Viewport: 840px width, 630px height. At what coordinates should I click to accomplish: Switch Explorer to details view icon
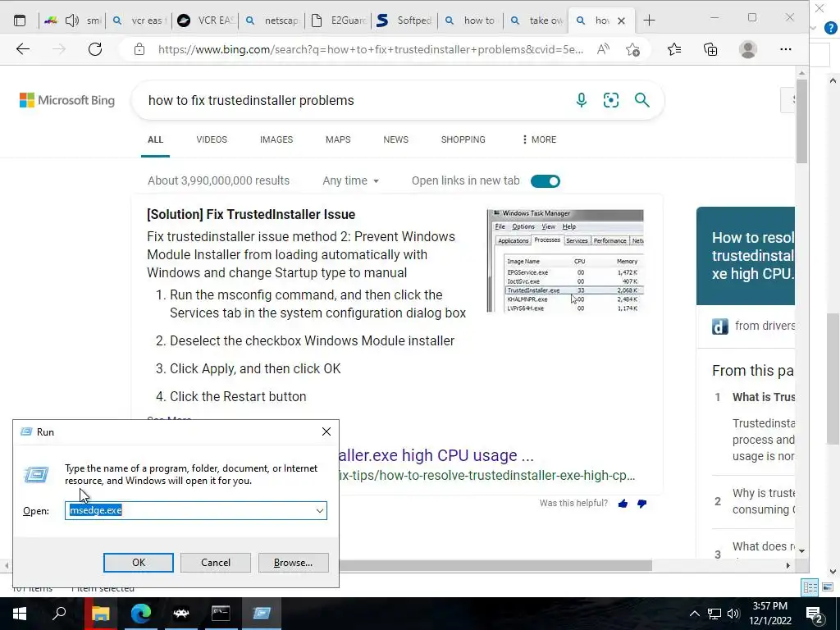[x=810, y=587]
